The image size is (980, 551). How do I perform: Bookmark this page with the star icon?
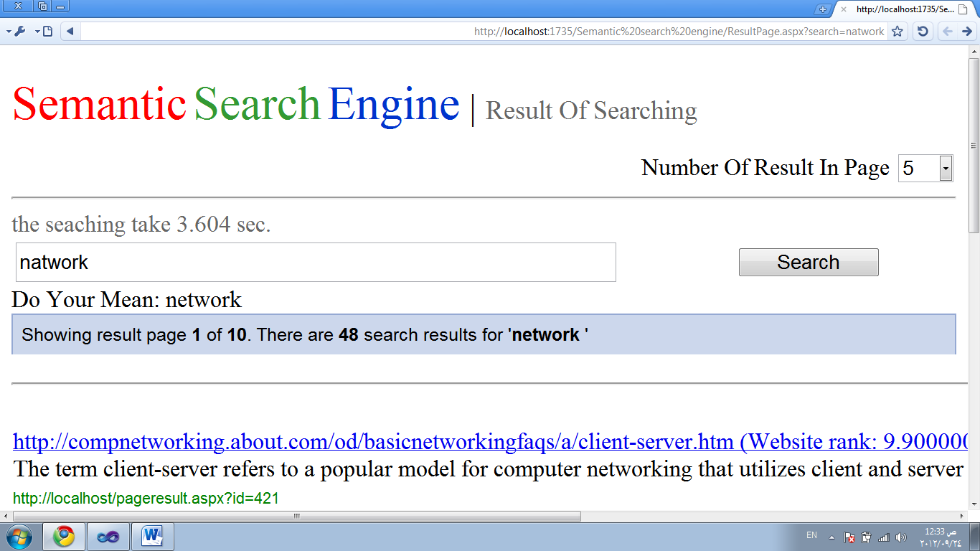[x=897, y=32]
